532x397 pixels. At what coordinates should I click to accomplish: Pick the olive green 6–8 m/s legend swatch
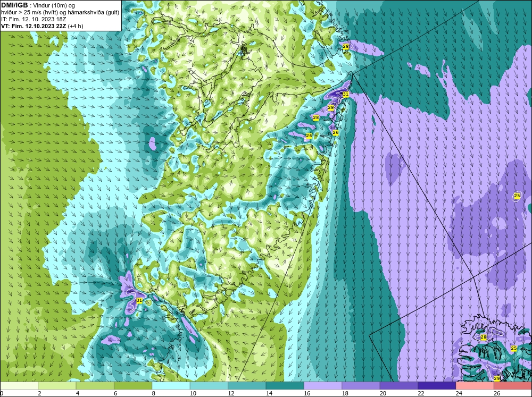click(133, 386)
